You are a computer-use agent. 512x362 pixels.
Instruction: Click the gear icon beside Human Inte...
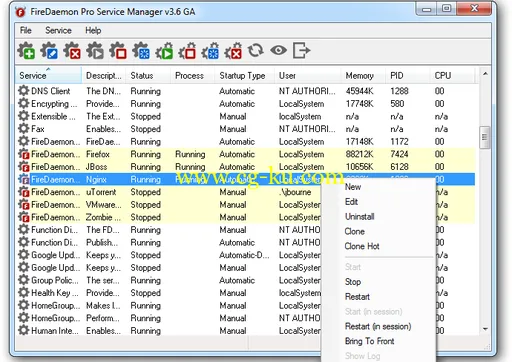tap(24, 330)
